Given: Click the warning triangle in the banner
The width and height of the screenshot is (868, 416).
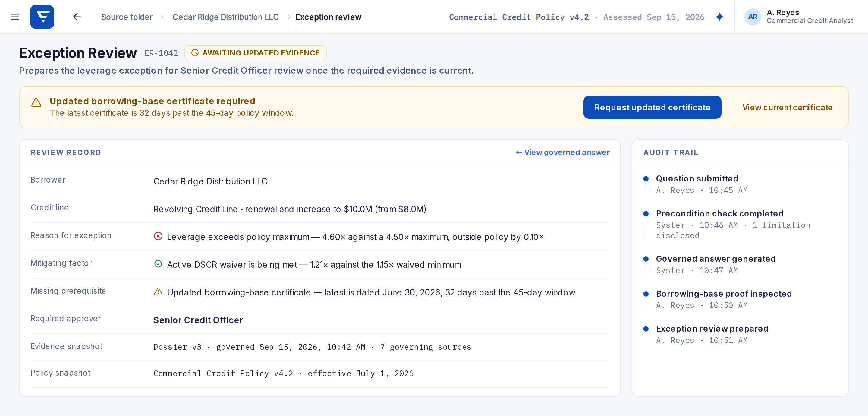Looking at the screenshot, I should [36, 102].
